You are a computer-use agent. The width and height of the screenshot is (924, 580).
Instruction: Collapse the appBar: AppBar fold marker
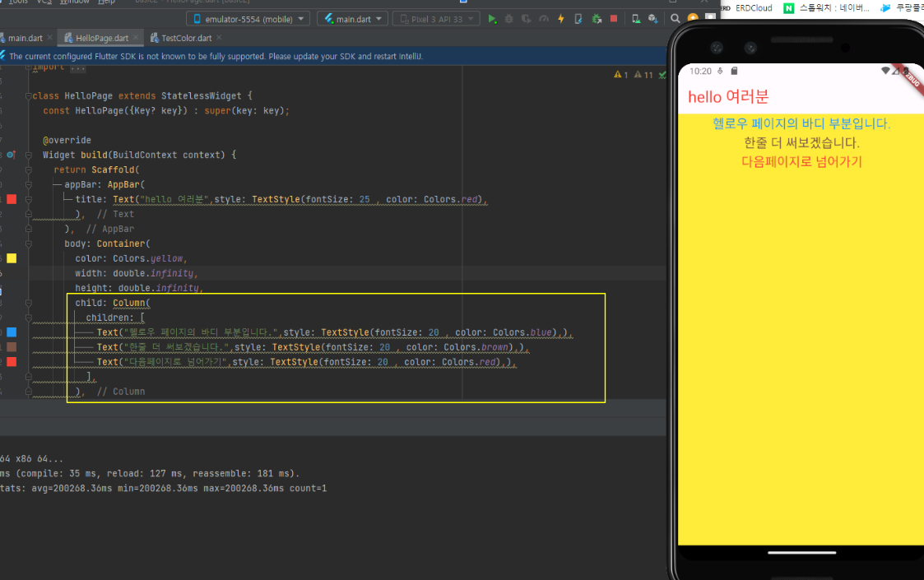(28, 184)
